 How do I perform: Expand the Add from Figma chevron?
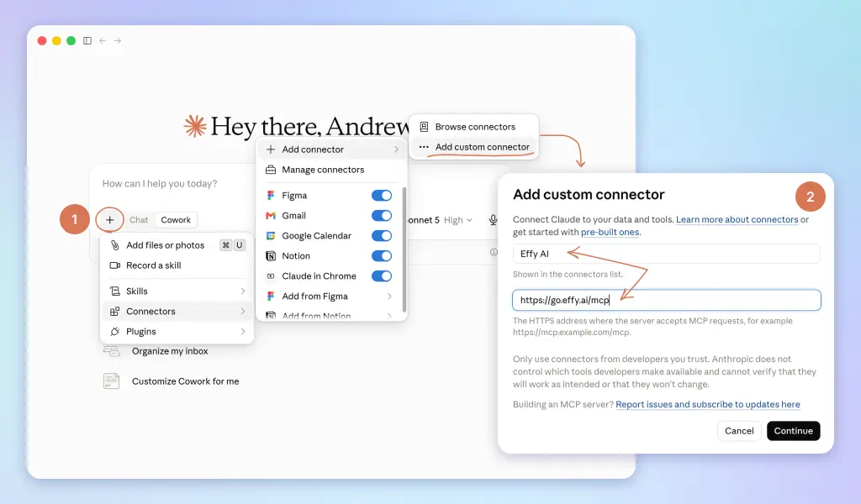[389, 297]
